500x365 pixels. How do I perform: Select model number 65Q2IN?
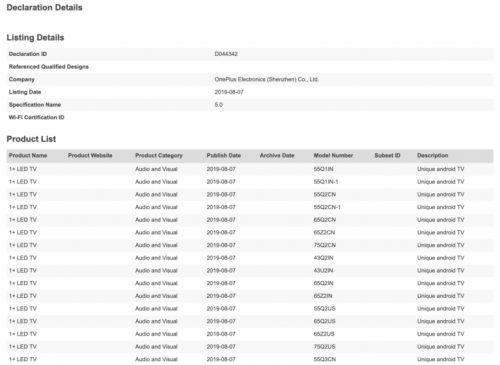coord(323,283)
